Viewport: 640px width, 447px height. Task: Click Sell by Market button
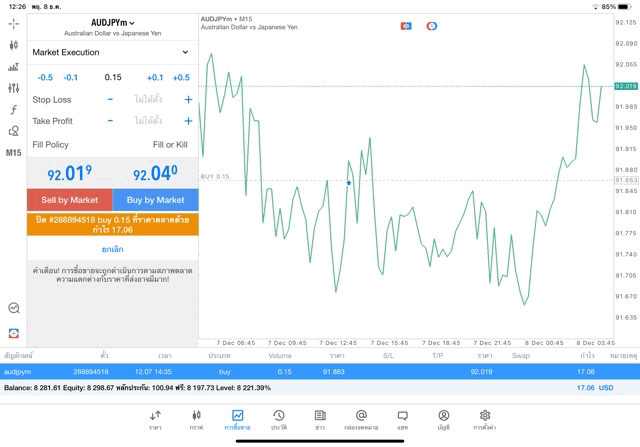point(70,200)
